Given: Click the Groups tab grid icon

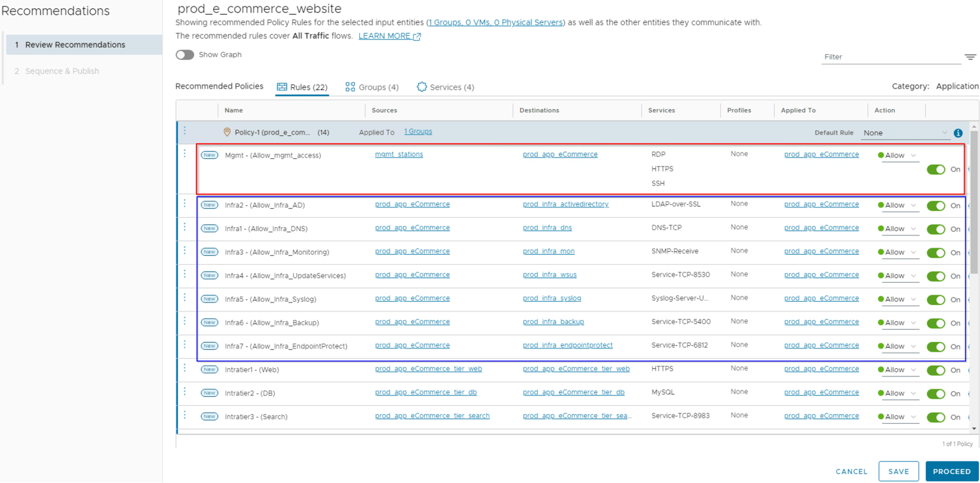Looking at the screenshot, I should coord(349,87).
